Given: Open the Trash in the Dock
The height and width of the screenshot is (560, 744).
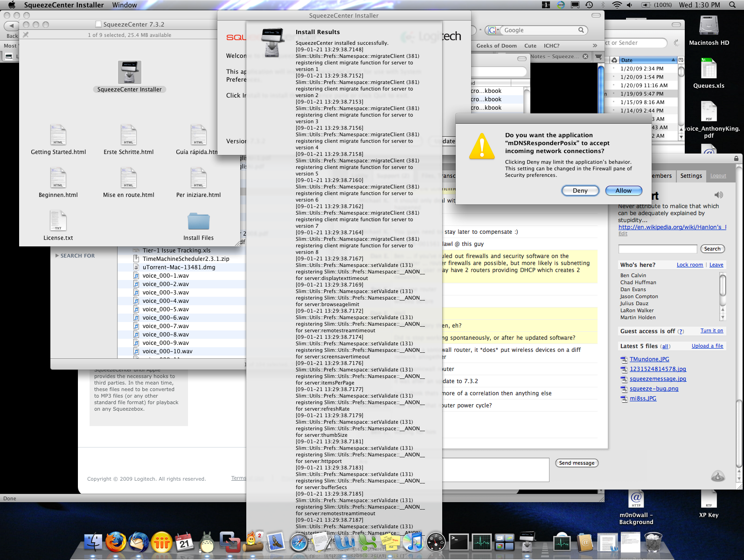Looking at the screenshot, I should pos(653,542).
